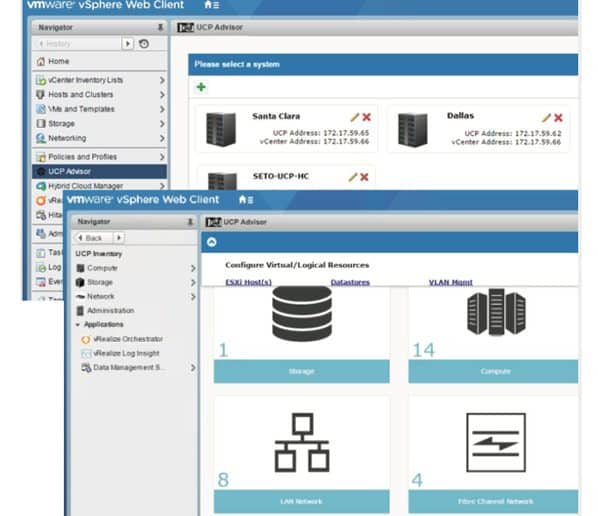Open recent history clock icon
This screenshot has height=516, width=598.
(144, 44)
